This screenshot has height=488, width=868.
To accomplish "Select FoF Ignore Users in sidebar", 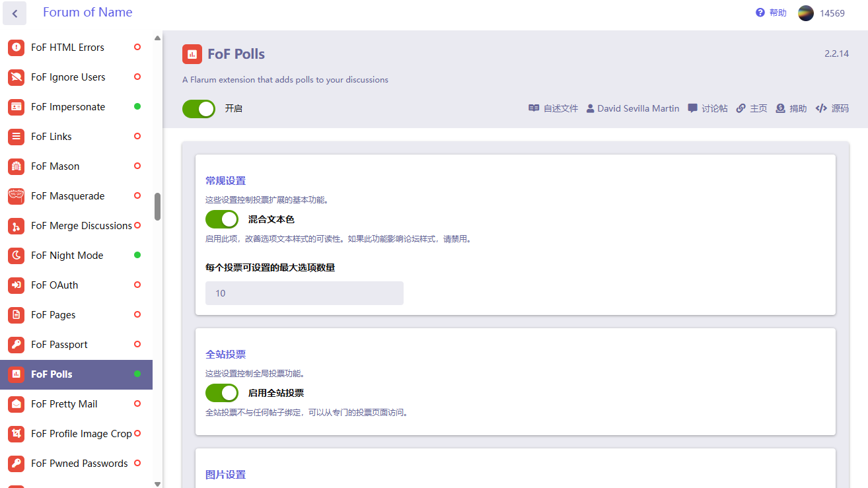I will click(x=76, y=77).
